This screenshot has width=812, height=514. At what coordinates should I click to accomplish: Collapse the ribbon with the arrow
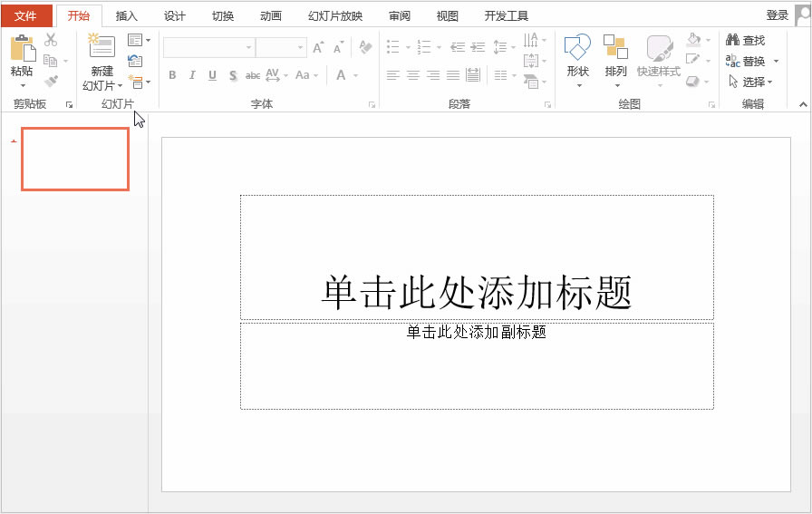point(803,104)
